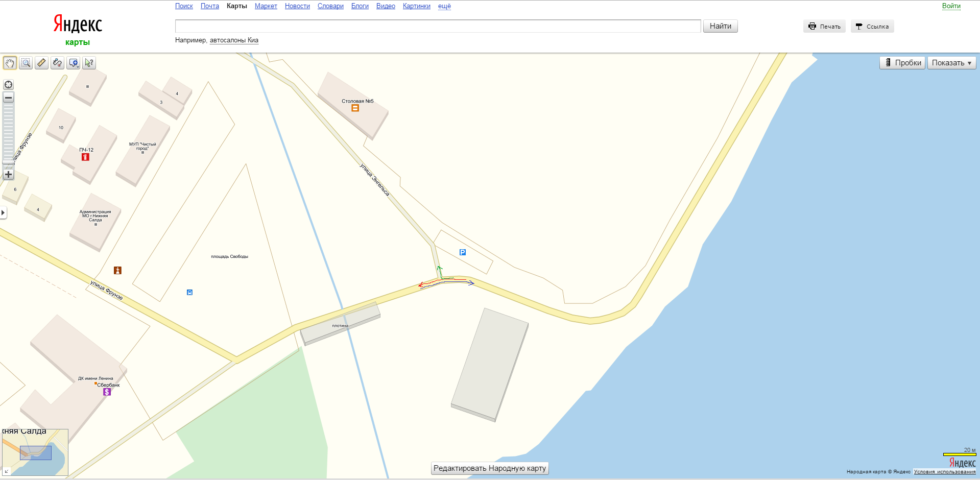
Task: Click the parking icon near улица Энгельса
Action: coord(463,252)
